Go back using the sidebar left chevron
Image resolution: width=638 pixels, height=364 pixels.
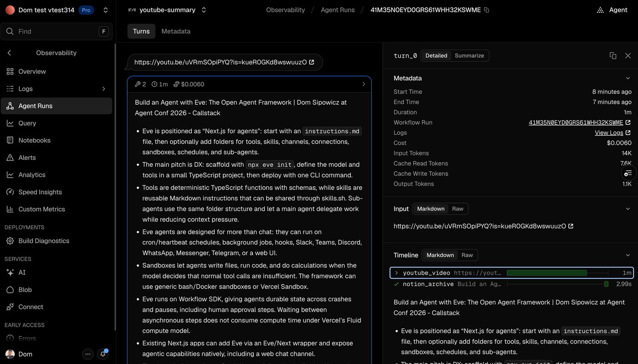pos(10,53)
